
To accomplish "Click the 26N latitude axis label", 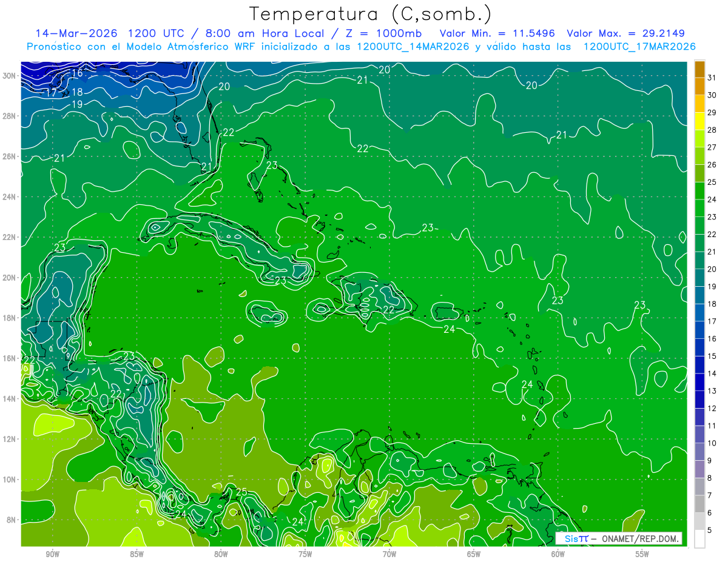I will pyautogui.click(x=10, y=156).
